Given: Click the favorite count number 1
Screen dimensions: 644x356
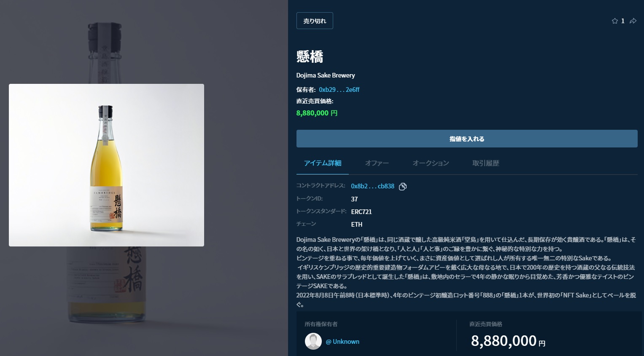Looking at the screenshot, I should [x=622, y=21].
